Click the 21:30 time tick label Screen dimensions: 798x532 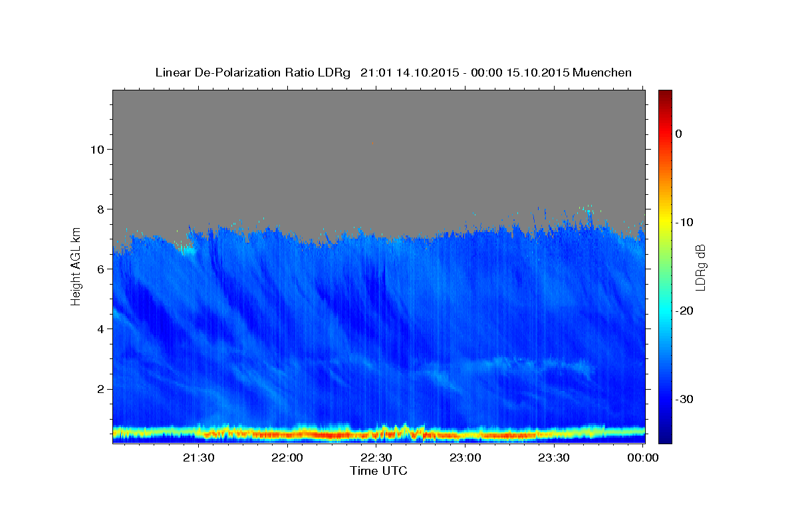point(199,458)
